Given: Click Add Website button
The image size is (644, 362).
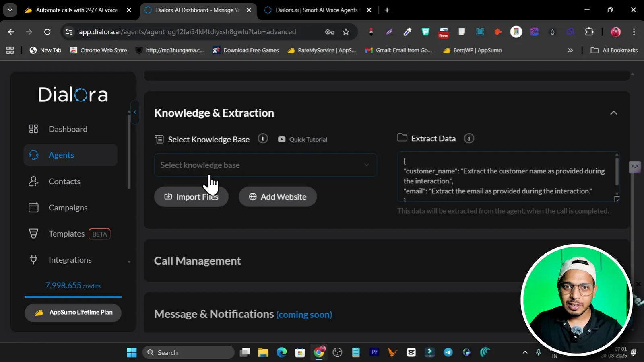Looking at the screenshot, I should point(278,197).
